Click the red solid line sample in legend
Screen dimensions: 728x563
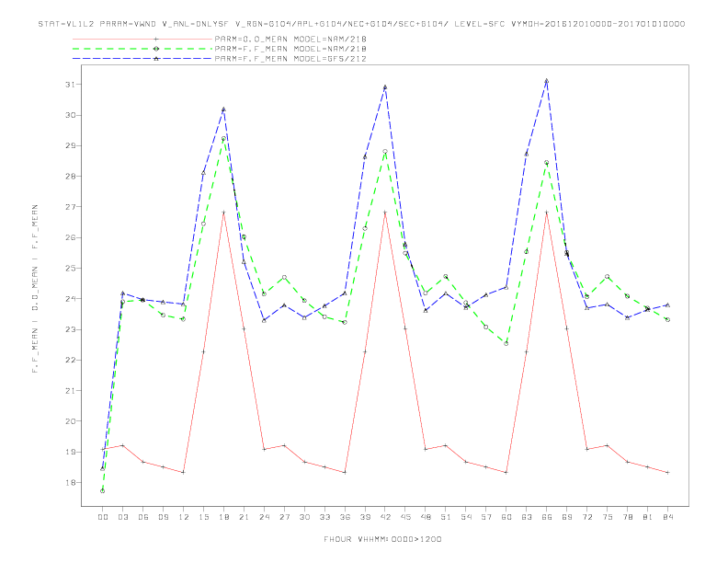coord(142,39)
